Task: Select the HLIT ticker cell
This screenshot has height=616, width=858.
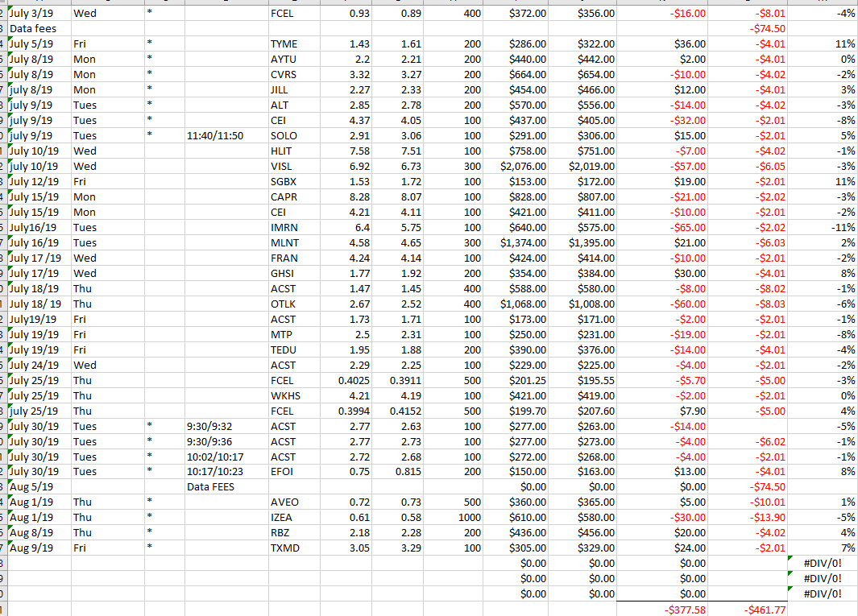Action: point(294,151)
